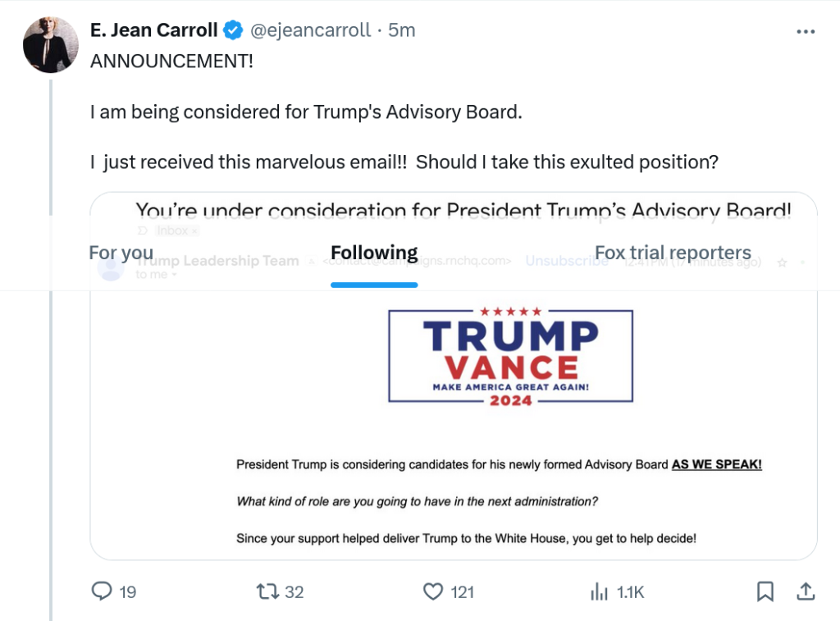Like the tweet with the heart icon
Viewport: 840px width, 621px height.
433,591
